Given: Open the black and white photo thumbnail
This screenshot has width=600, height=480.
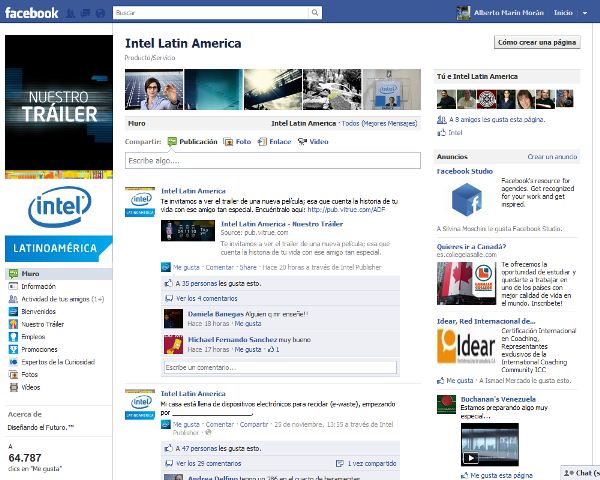Looking at the screenshot, I should point(332,89).
